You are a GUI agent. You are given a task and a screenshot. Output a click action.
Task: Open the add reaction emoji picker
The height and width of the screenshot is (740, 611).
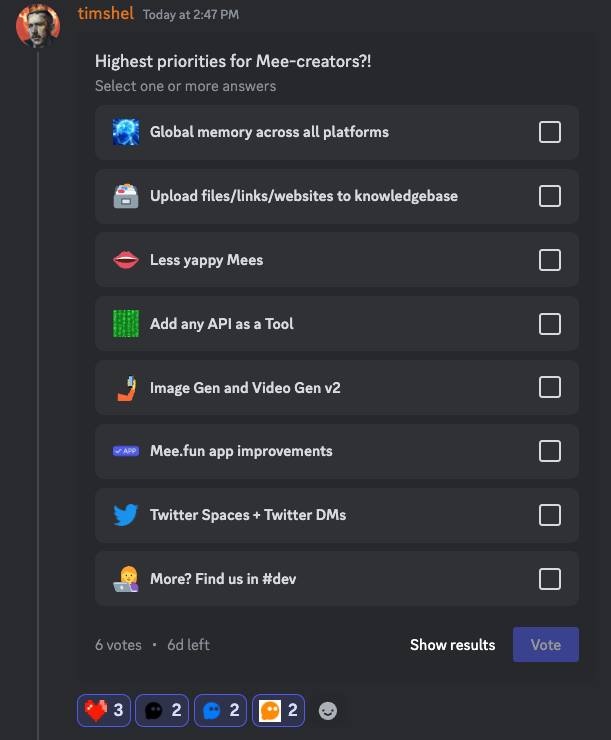coord(328,711)
